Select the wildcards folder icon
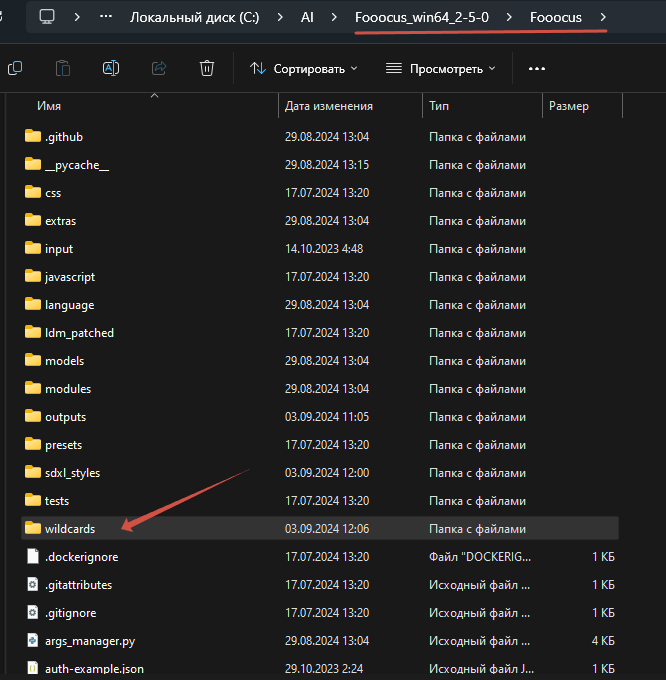Viewport: 666px width, 680px height. [x=33, y=528]
